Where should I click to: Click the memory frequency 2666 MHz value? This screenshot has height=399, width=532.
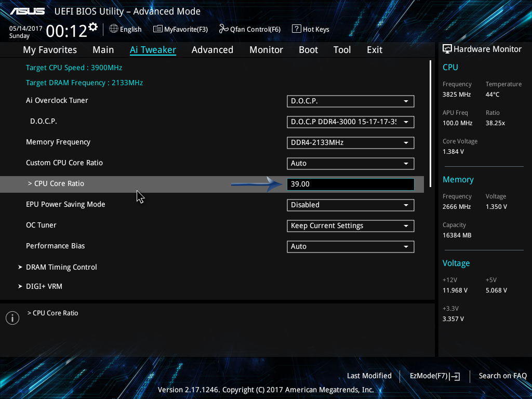coord(457,207)
